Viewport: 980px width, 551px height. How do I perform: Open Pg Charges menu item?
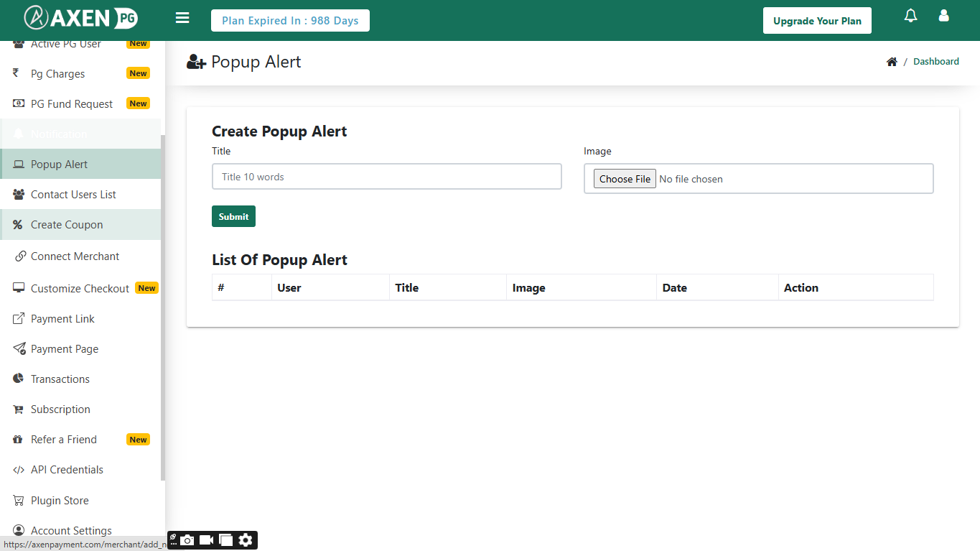point(80,73)
